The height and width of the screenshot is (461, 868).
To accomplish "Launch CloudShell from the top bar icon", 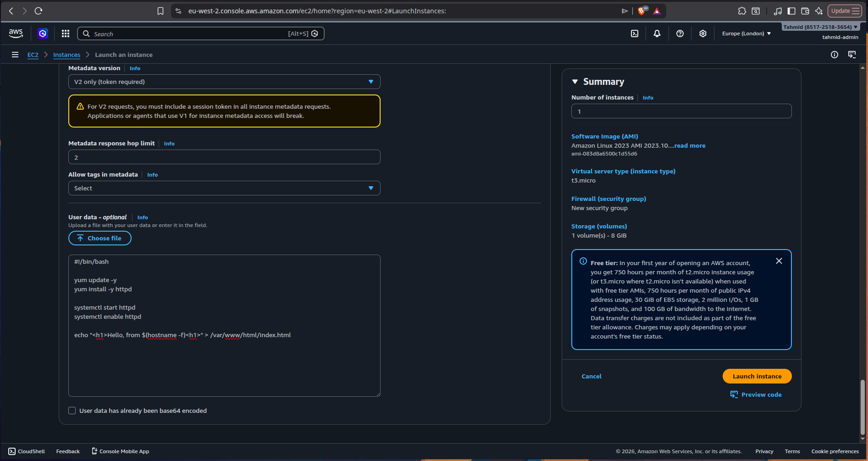I will 635,33.
